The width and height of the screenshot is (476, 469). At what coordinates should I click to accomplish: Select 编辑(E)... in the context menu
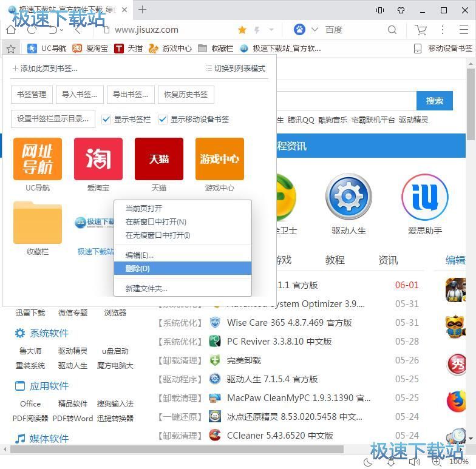pos(182,255)
